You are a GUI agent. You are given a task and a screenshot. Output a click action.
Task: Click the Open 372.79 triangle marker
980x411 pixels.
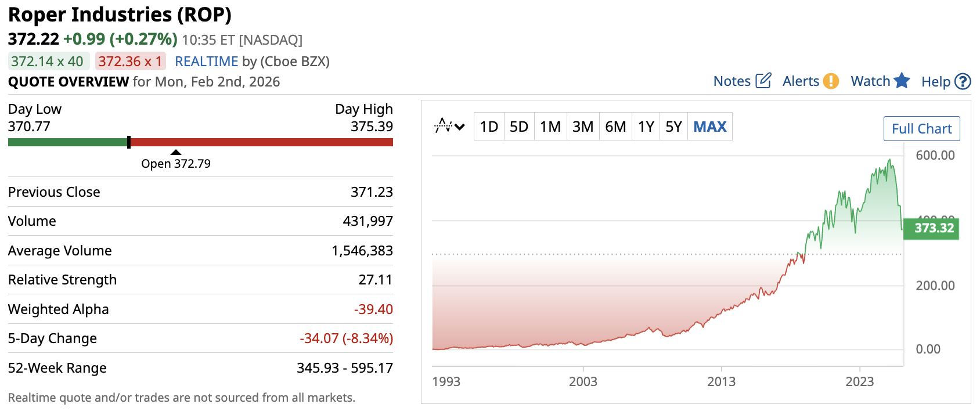176,153
